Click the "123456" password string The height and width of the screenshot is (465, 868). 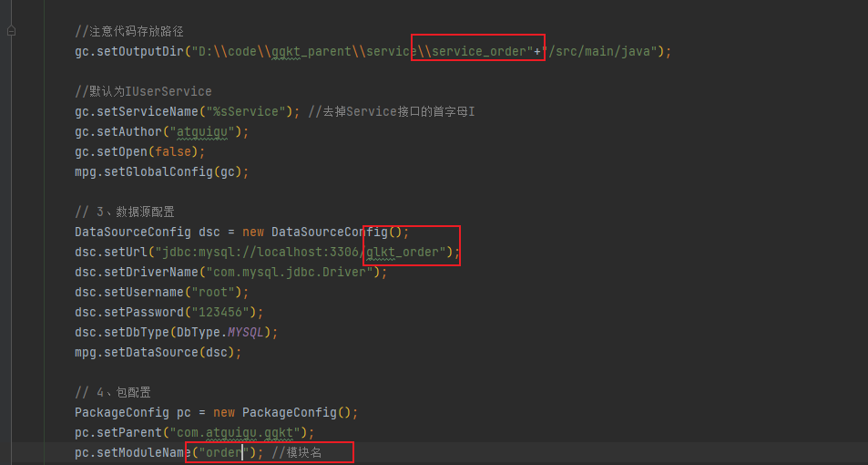click(x=220, y=312)
